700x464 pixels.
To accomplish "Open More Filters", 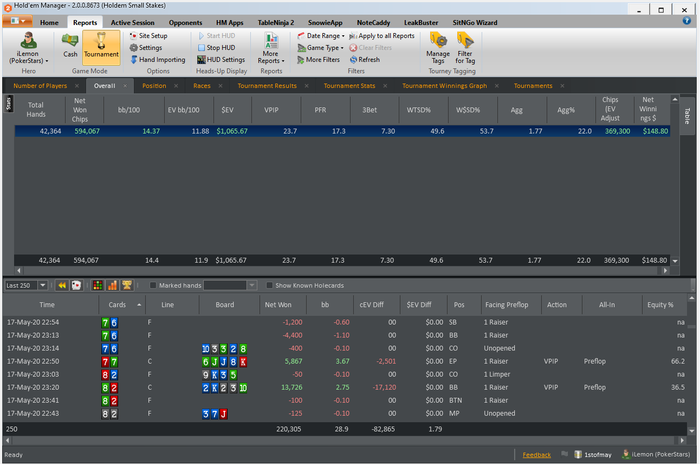I will coord(319,59).
